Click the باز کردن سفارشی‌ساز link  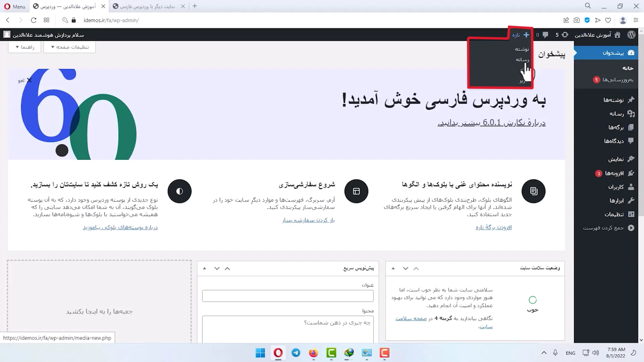pyautogui.click(x=308, y=220)
